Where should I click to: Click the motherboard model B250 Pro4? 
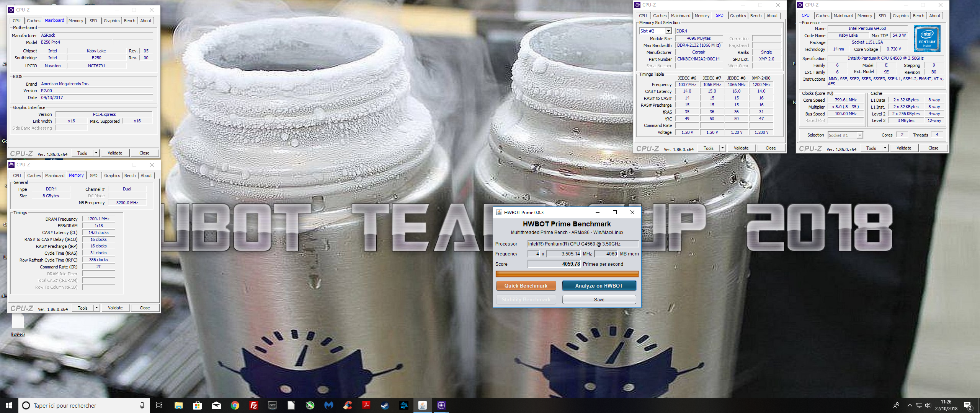[x=76, y=42]
